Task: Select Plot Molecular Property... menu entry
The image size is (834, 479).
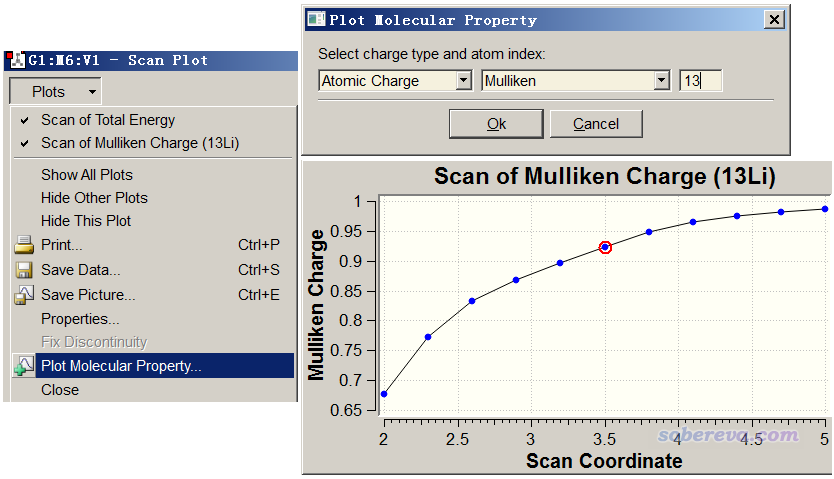Action: (x=153, y=366)
